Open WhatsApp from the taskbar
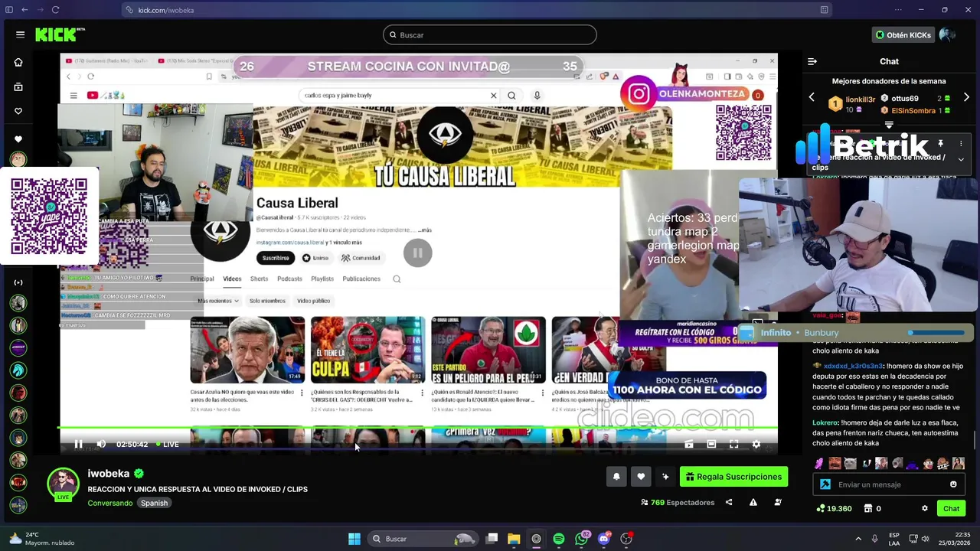 (582, 539)
